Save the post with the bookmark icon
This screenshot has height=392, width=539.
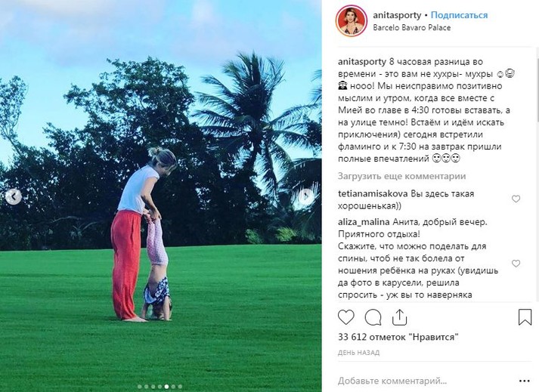525,317
